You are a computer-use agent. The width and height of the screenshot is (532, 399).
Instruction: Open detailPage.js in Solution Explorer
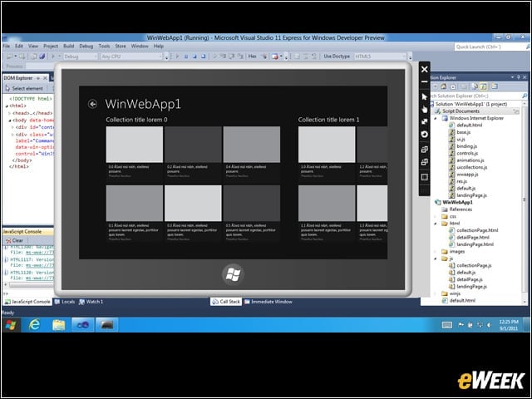(470, 279)
